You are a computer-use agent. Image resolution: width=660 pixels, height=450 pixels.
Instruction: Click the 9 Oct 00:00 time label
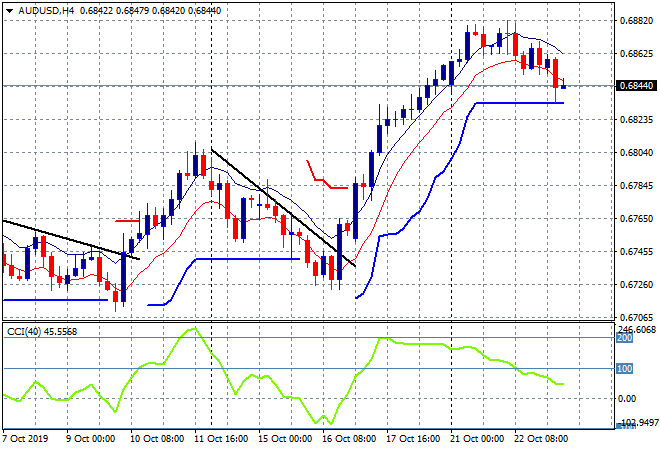pos(90,439)
